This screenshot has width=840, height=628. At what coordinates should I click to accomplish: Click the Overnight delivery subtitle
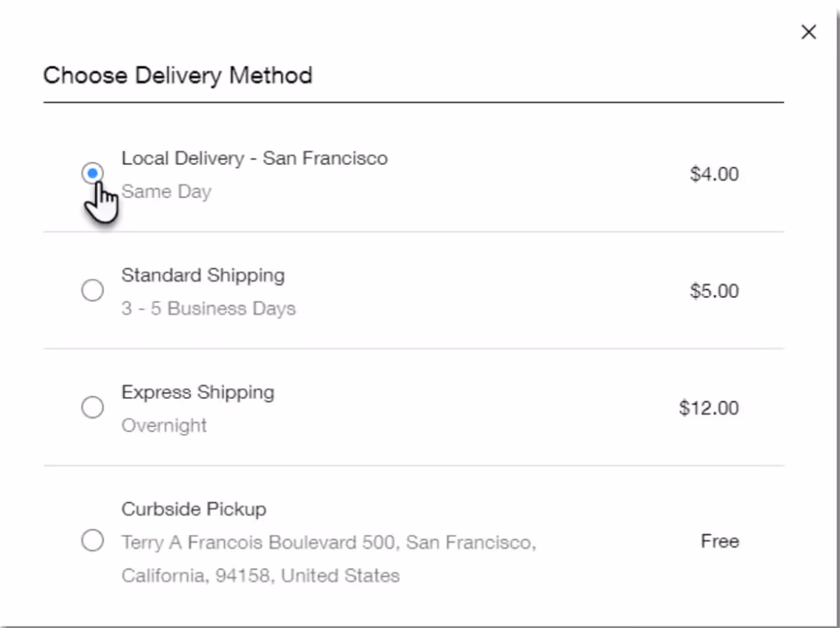point(163,425)
